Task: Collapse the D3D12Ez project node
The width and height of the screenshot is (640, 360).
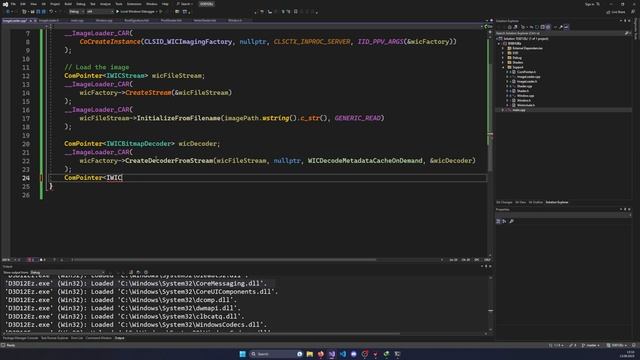Action: coord(499,44)
